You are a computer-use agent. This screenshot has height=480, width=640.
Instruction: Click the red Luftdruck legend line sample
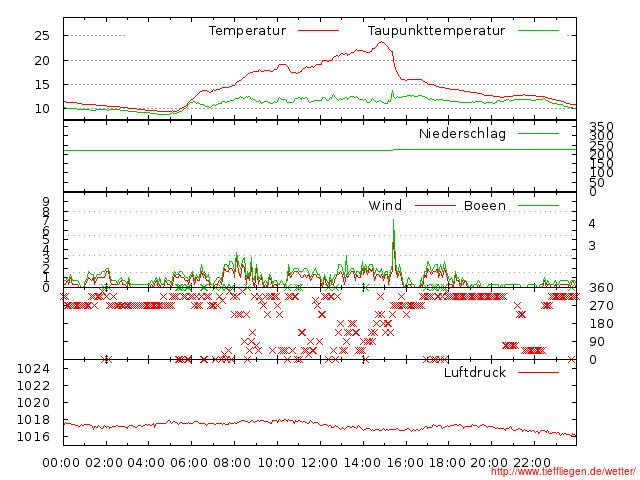click(538, 373)
